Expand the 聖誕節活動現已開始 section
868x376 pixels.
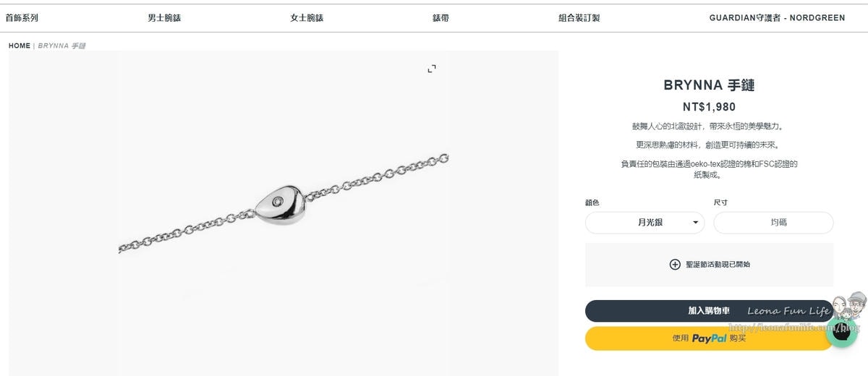tap(710, 265)
